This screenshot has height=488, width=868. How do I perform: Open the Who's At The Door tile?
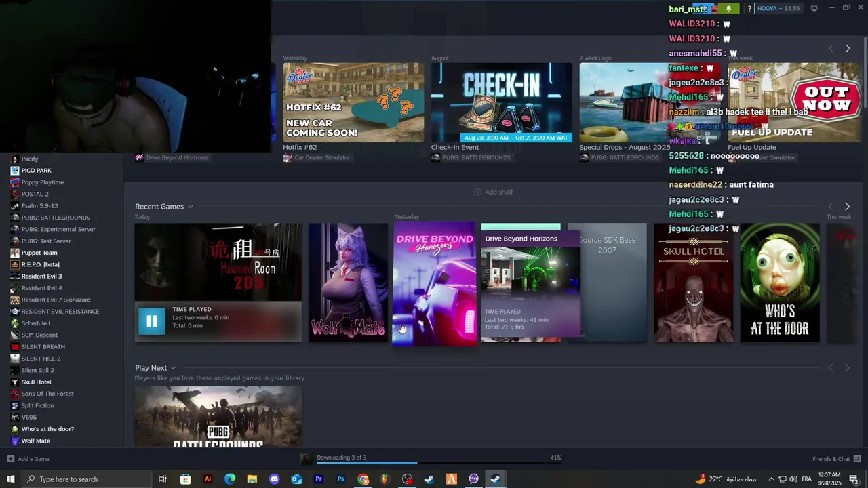point(780,283)
